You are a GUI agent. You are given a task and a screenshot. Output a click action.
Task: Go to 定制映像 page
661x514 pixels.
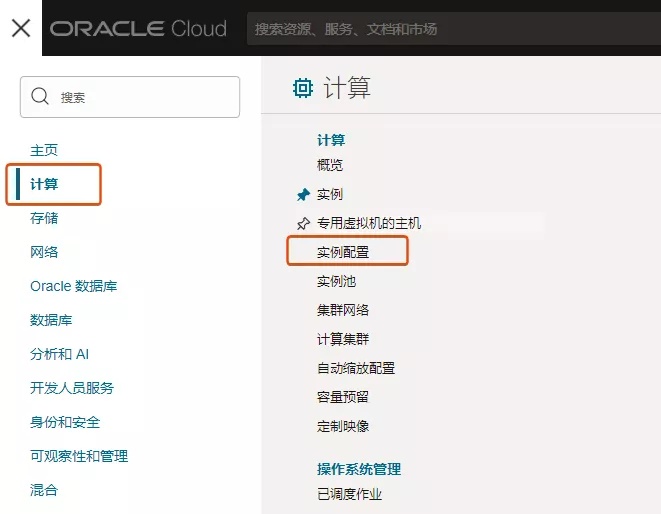pos(343,426)
